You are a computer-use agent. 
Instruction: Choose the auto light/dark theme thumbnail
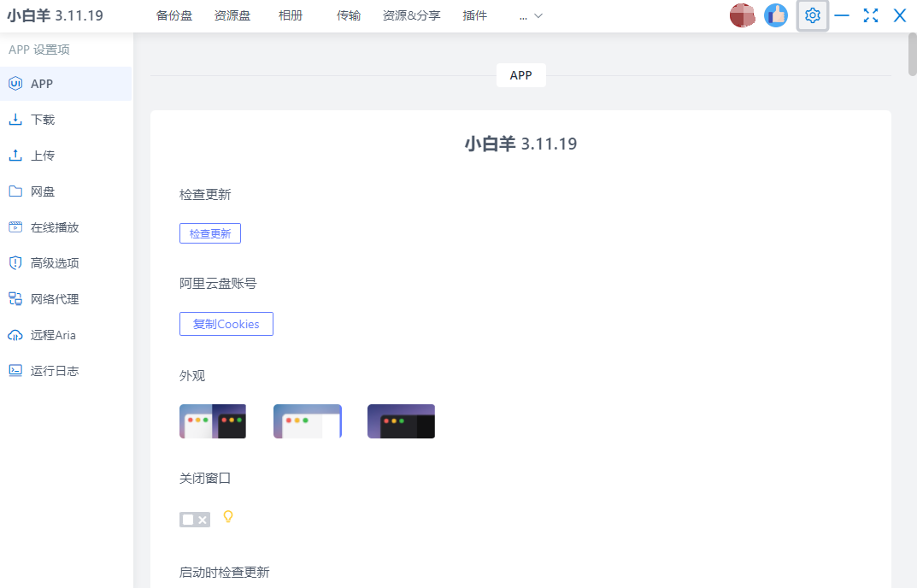[x=213, y=421]
